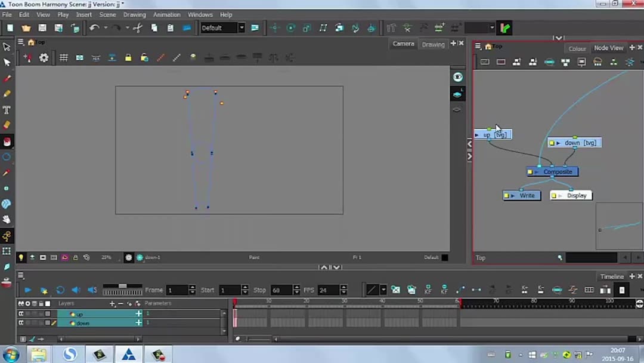Select the Eraser tool
This screenshot has width=644, height=363.
[7, 125]
